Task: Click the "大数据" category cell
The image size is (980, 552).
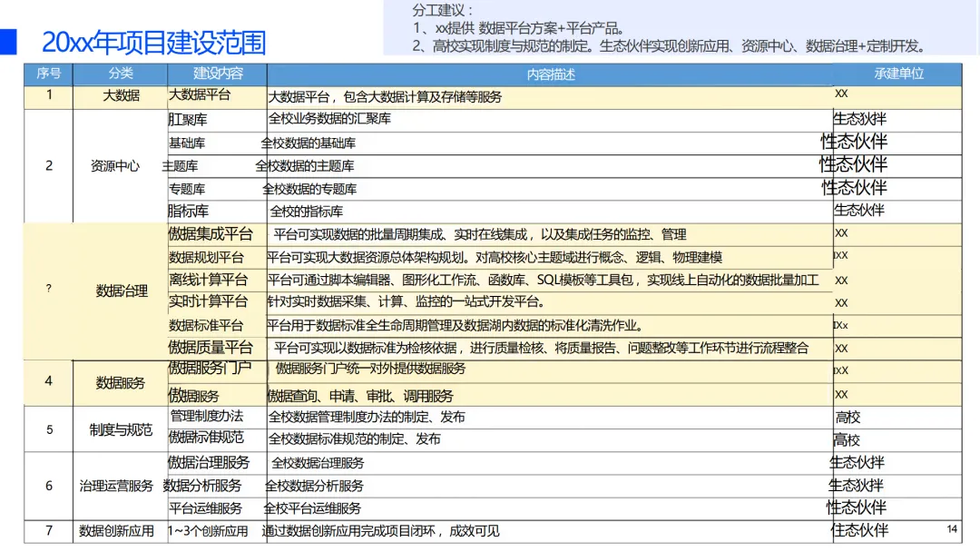Action: pyautogui.click(x=122, y=95)
